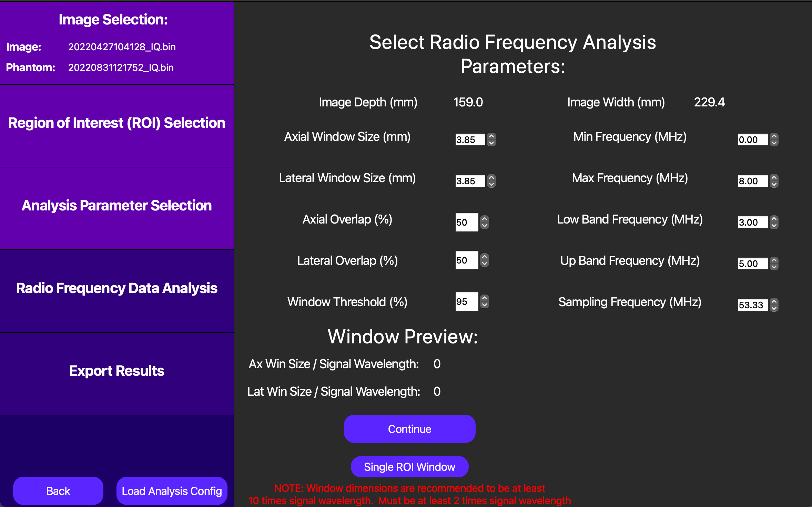Decrease Up Band Frequency with down arrow

774,267
